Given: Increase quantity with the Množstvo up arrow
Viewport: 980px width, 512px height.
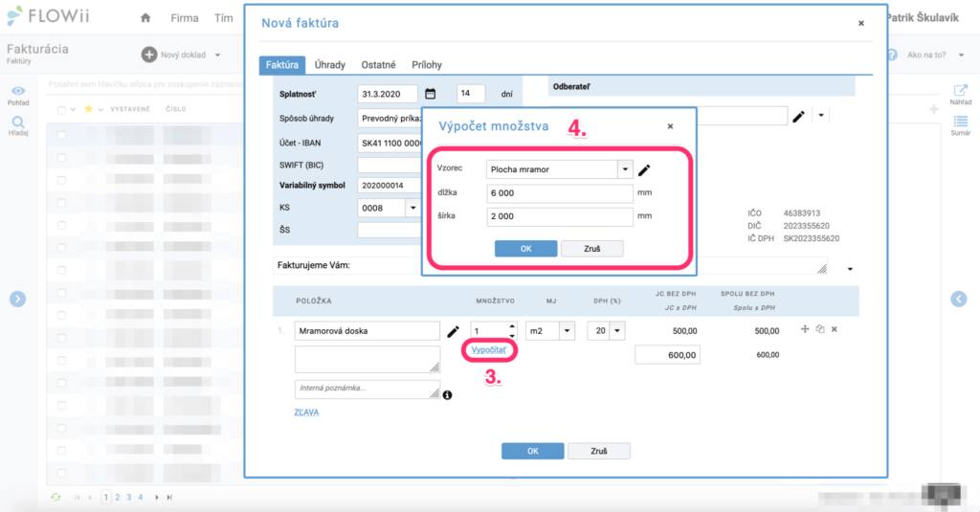Looking at the screenshot, I should pos(513,326).
